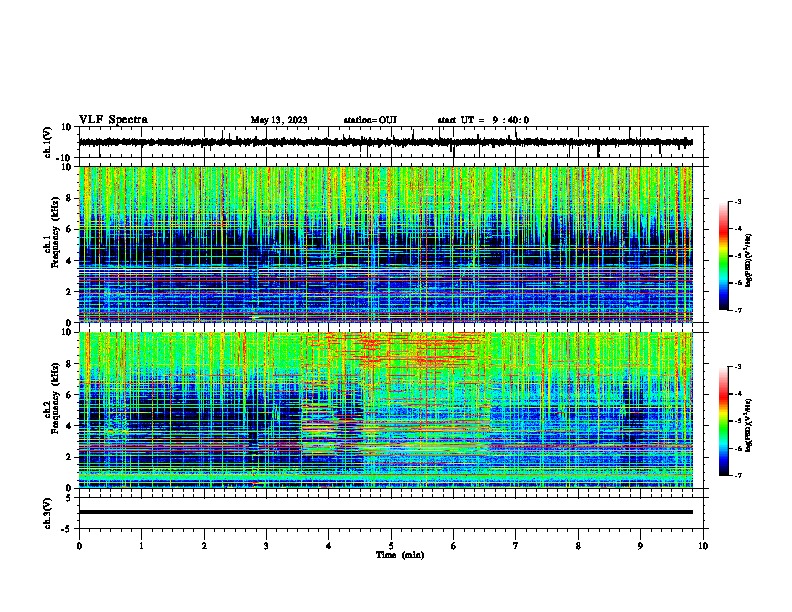The width and height of the screenshot is (792, 612).
Task: Click the time axis tick label "1"
Action: tap(141, 546)
